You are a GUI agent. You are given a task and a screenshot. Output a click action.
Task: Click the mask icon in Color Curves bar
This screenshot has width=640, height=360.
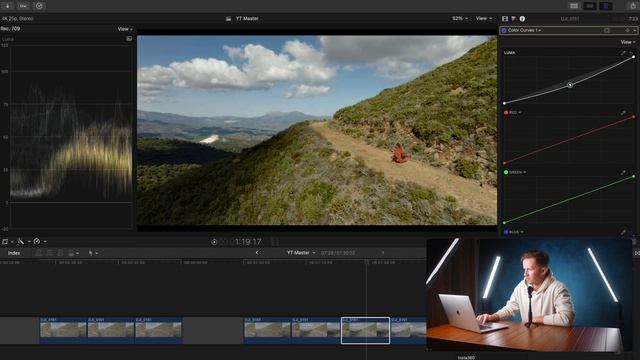(x=607, y=30)
